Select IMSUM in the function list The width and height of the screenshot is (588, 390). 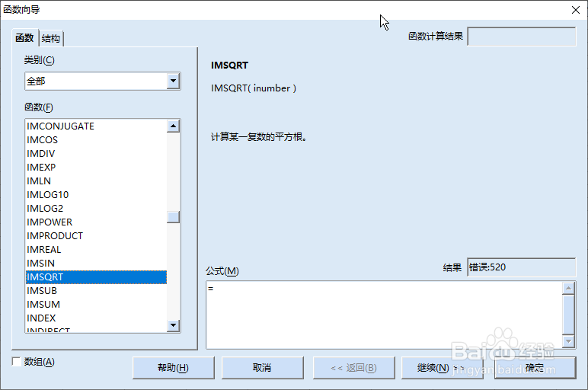tap(96, 304)
